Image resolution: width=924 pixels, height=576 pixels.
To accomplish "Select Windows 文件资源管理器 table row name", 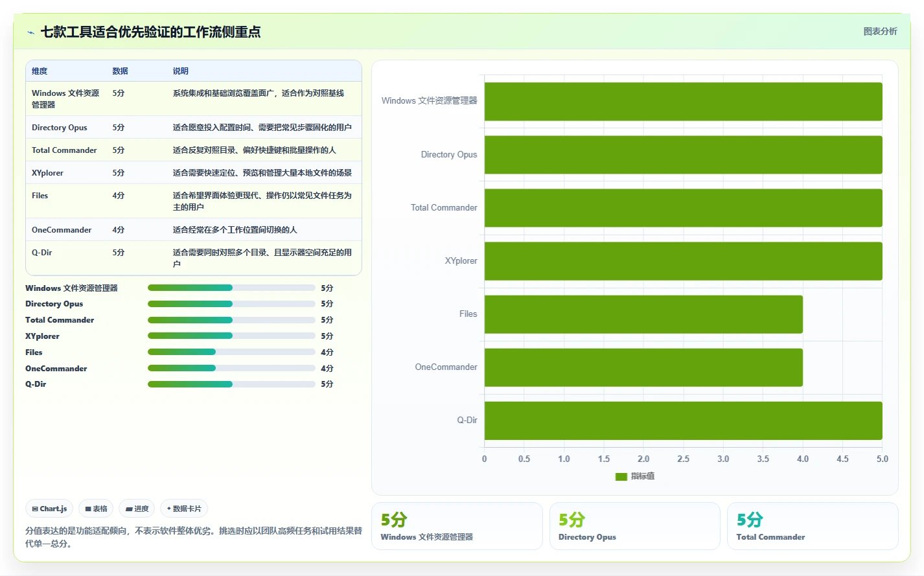I will pyautogui.click(x=65, y=99).
